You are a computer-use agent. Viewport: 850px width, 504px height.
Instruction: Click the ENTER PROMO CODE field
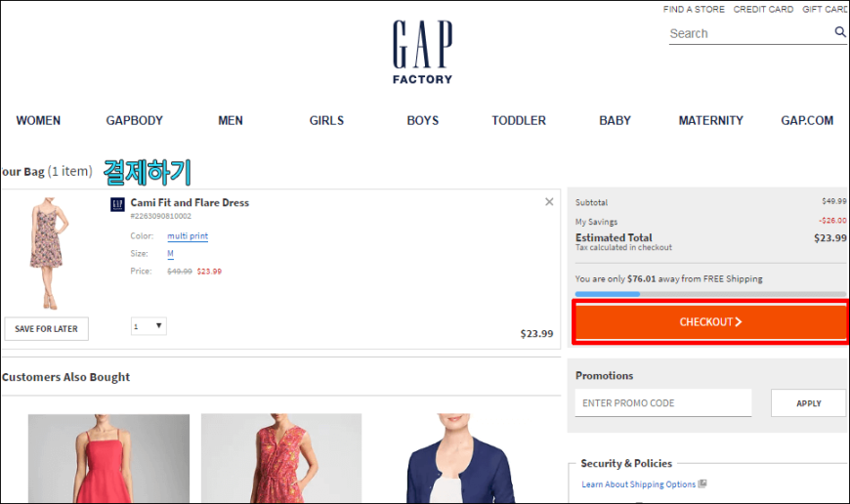tap(663, 403)
